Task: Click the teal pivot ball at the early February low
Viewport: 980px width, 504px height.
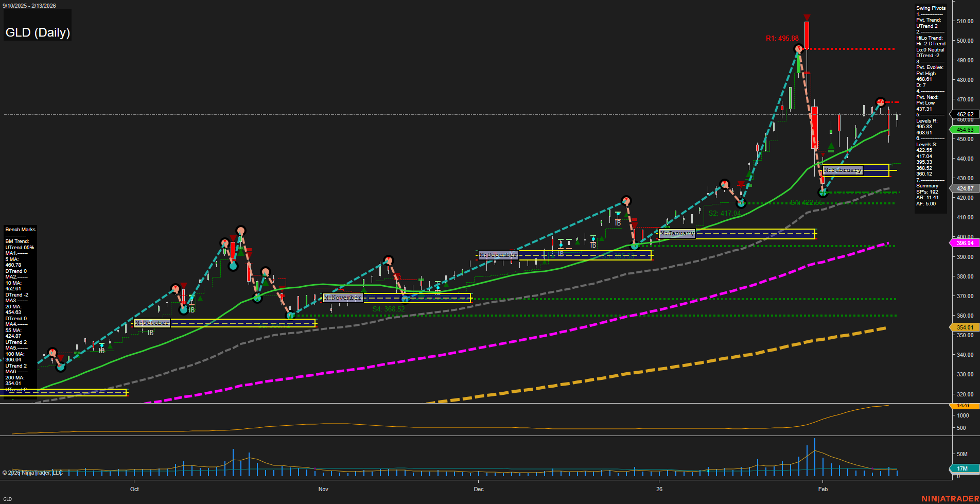Action: [823, 193]
